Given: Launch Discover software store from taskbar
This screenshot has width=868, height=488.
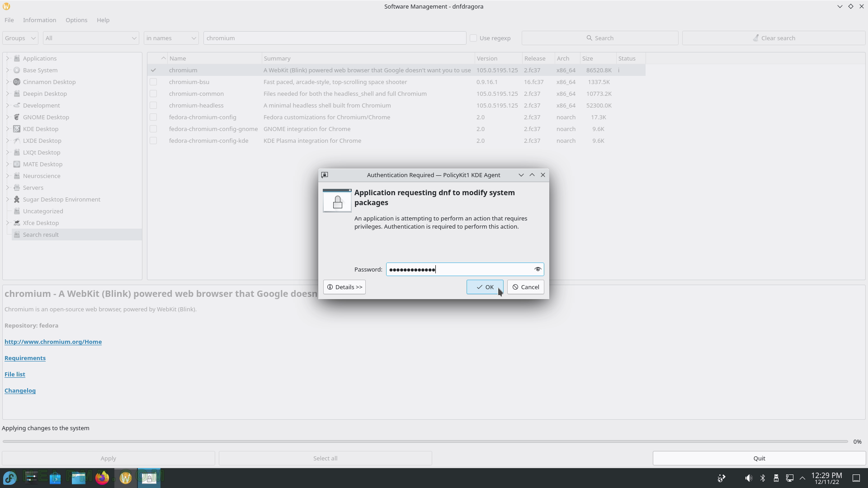Looking at the screenshot, I should [x=55, y=478].
